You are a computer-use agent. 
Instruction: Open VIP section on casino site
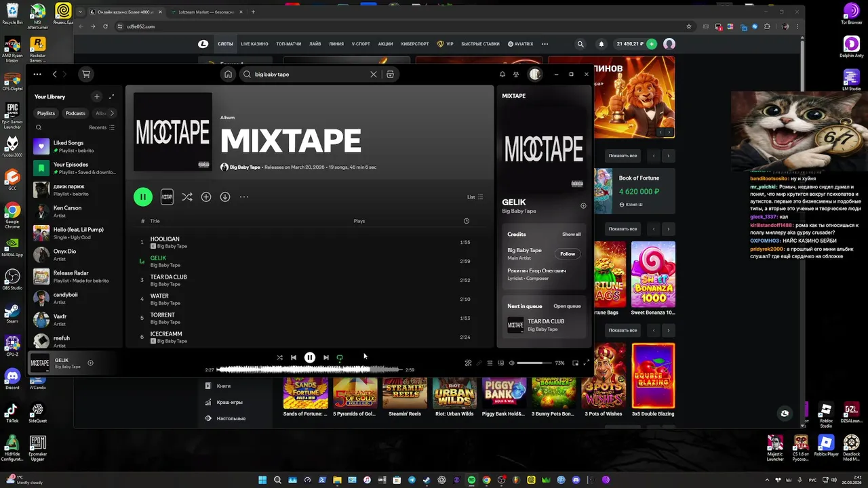pos(446,44)
